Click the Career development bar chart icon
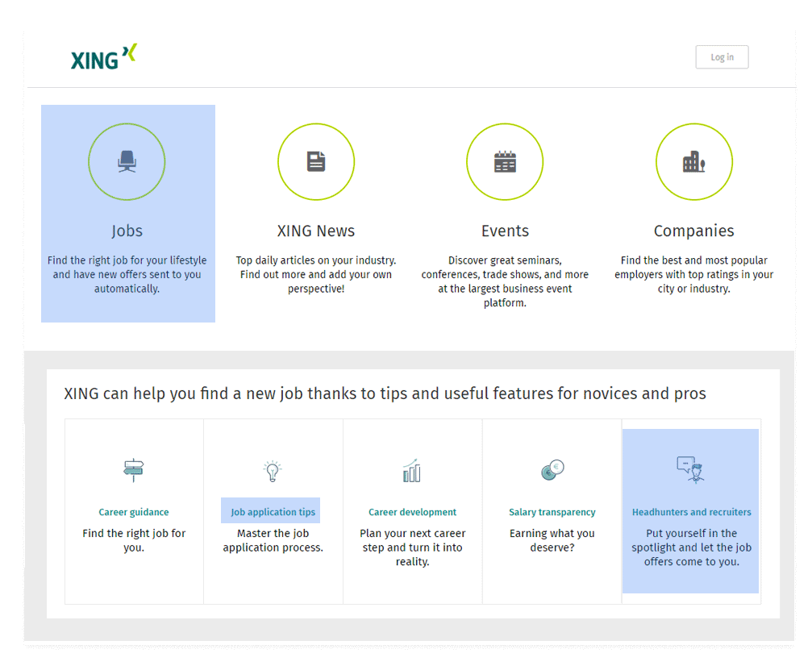This screenshot has width=812, height=670. pos(412,470)
